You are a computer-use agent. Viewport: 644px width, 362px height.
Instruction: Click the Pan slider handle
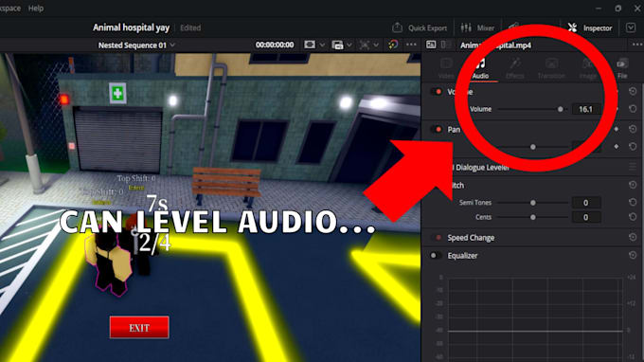[x=532, y=147]
